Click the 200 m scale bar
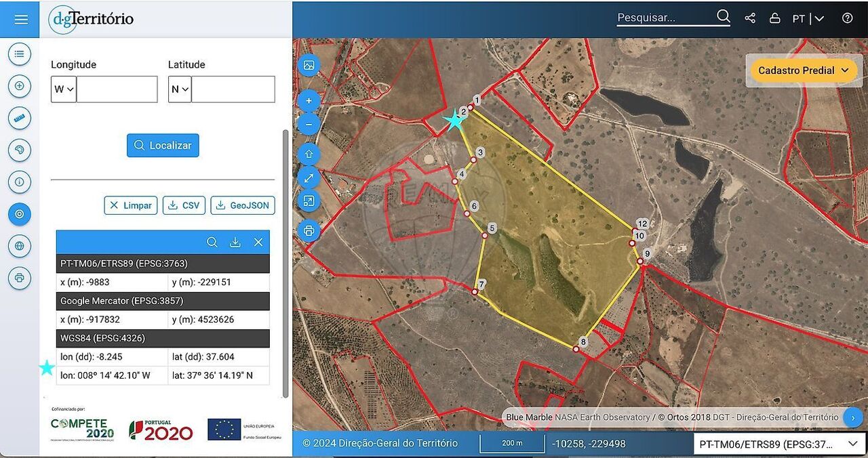The width and height of the screenshot is (868, 458). tap(512, 444)
